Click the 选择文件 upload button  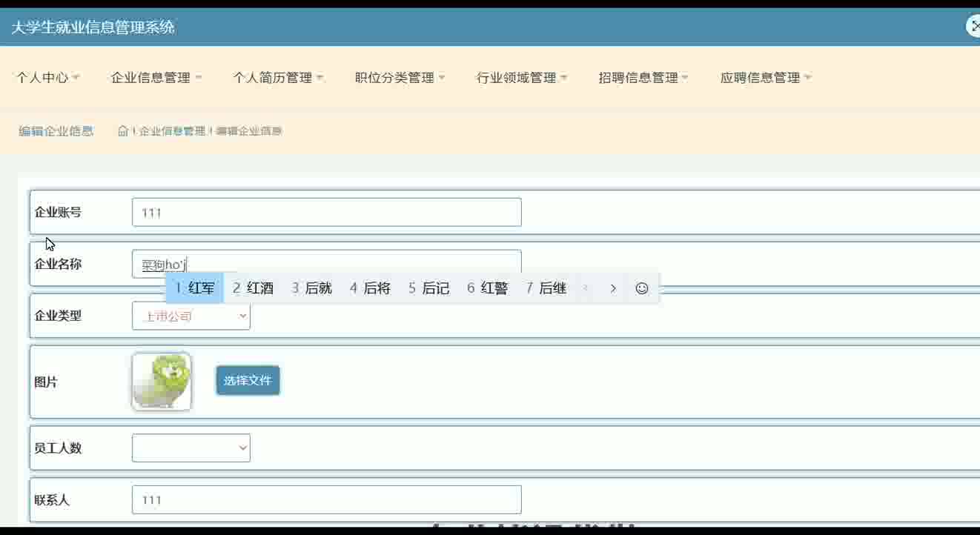(x=248, y=381)
